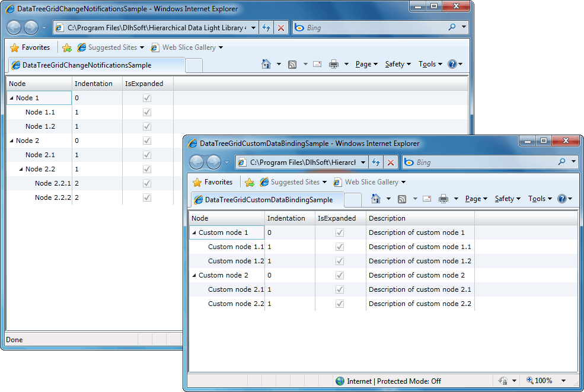Click Home icon in DataTreeGridChangeNotificationsSample window

(x=266, y=64)
